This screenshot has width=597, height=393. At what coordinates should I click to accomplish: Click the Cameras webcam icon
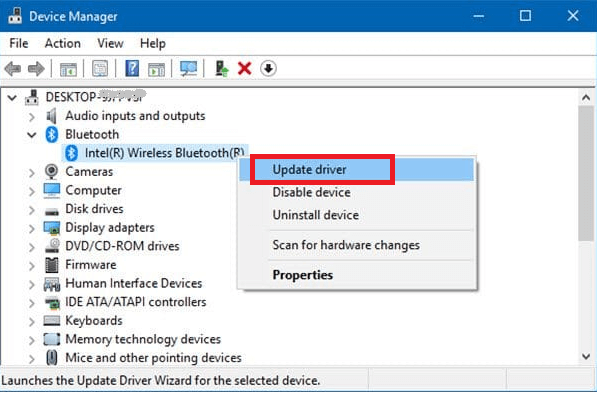[51, 172]
